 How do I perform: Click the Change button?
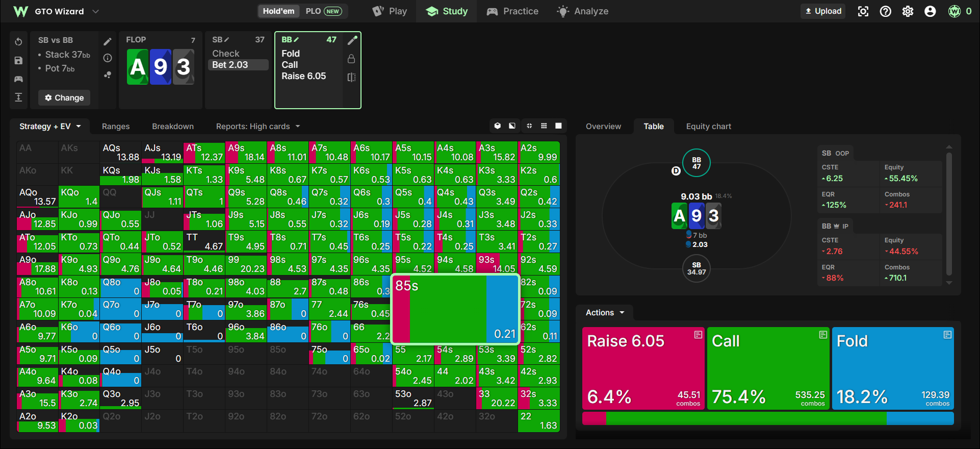pos(64,97)
